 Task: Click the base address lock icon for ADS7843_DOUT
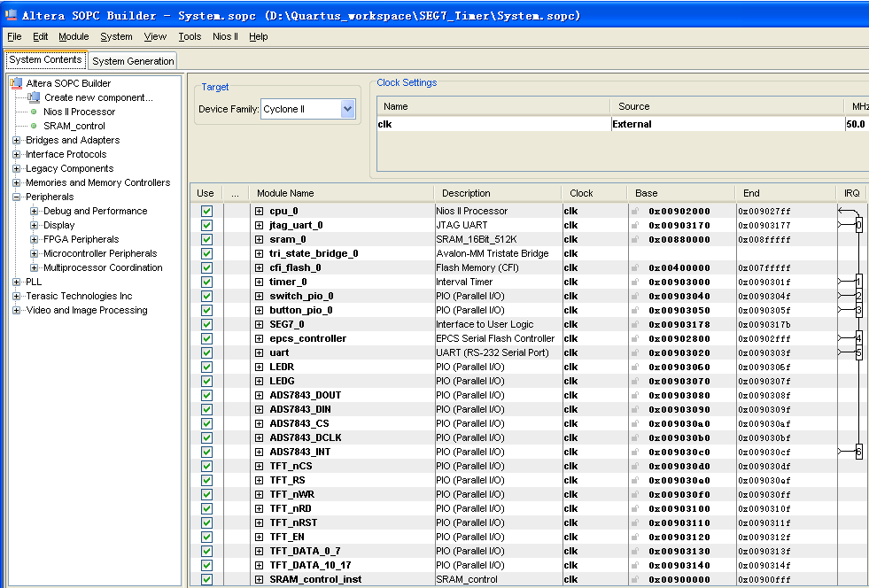pyautogui.click(x=635, y=395)
